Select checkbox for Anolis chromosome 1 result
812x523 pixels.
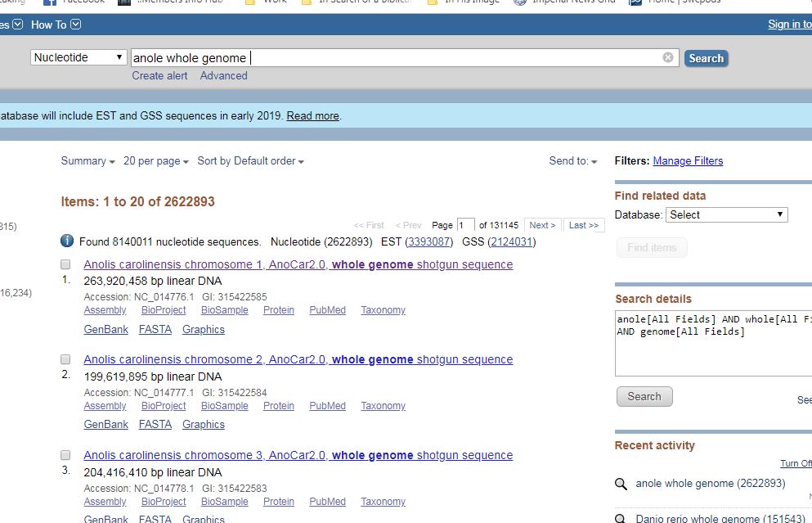tap(65, 264)
